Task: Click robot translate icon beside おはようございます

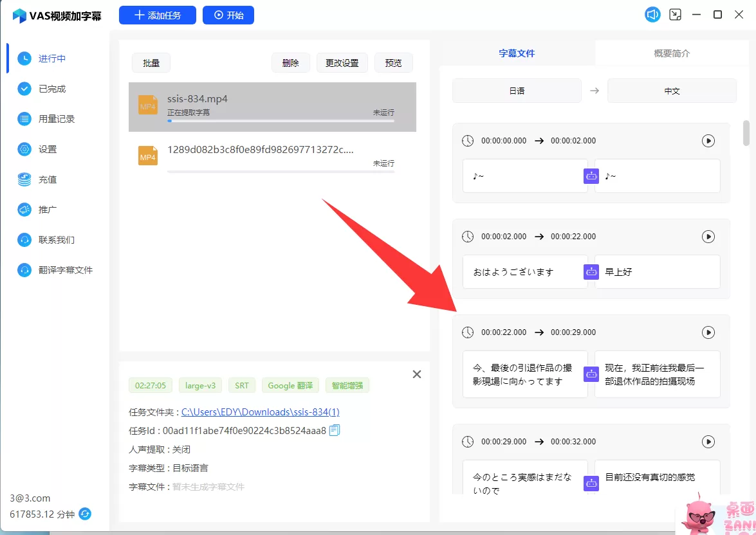Action: tap(591, 272)
